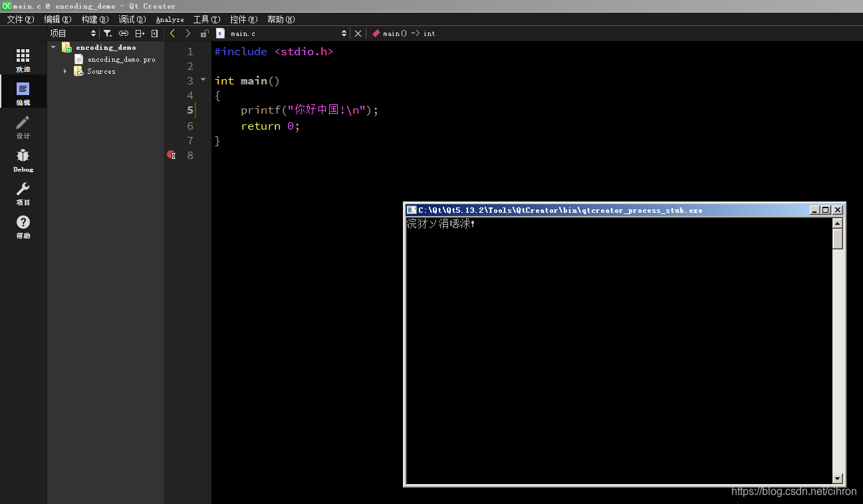The height and width of the screenshot is (504, 863).
Task: Open the Analyze menu
Action: 170,19
